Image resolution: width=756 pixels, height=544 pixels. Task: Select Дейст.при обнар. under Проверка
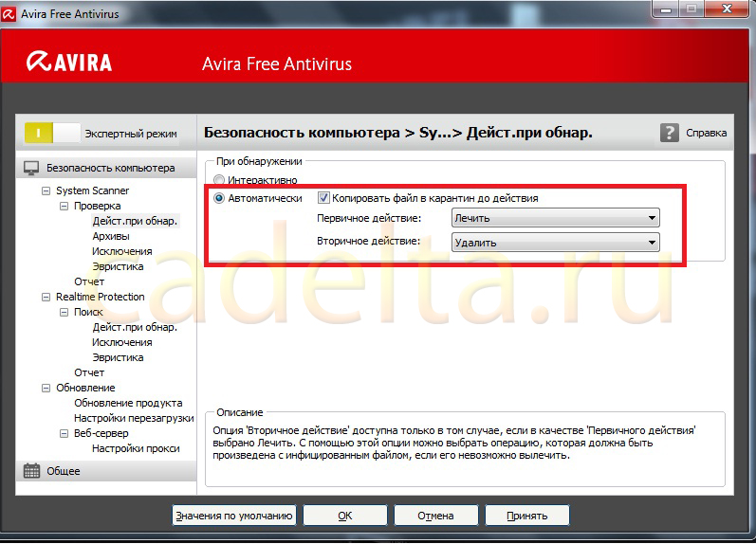coord(135,221)
